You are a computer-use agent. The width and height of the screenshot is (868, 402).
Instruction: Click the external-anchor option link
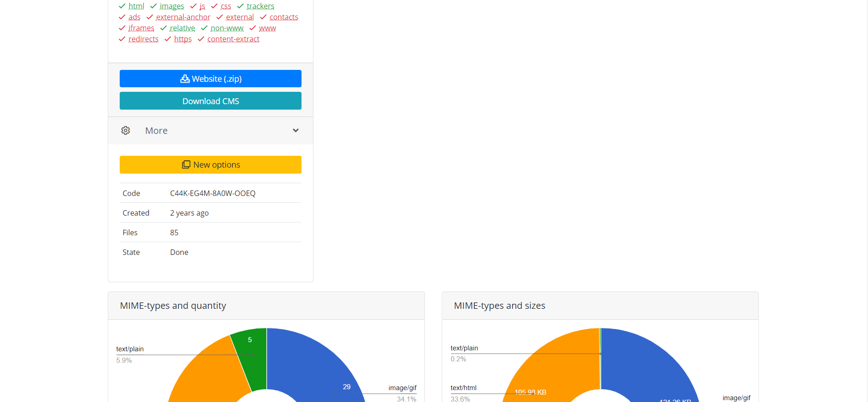183,17
